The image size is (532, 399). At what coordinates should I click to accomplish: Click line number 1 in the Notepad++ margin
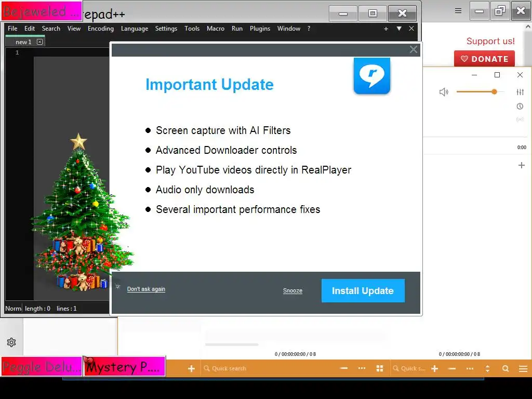tap(17, 52)
